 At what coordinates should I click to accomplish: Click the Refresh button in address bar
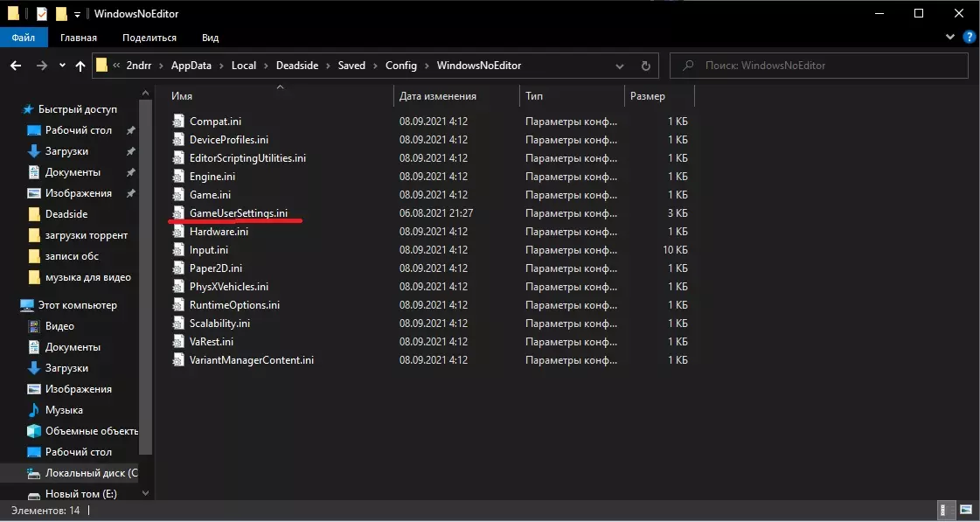[x=646, y=66]
